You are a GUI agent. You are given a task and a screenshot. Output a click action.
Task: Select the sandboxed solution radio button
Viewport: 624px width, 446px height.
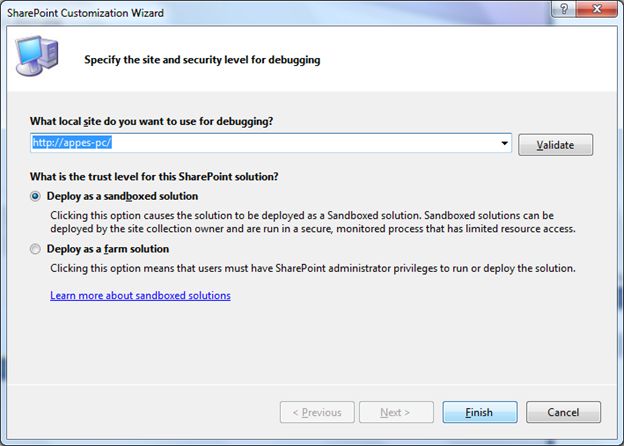(35, 196)
